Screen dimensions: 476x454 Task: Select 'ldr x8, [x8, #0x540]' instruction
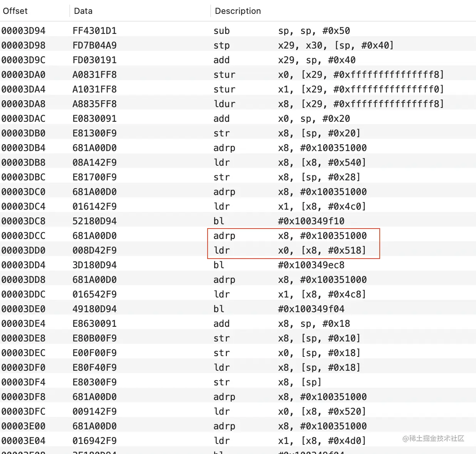point(290,163)
